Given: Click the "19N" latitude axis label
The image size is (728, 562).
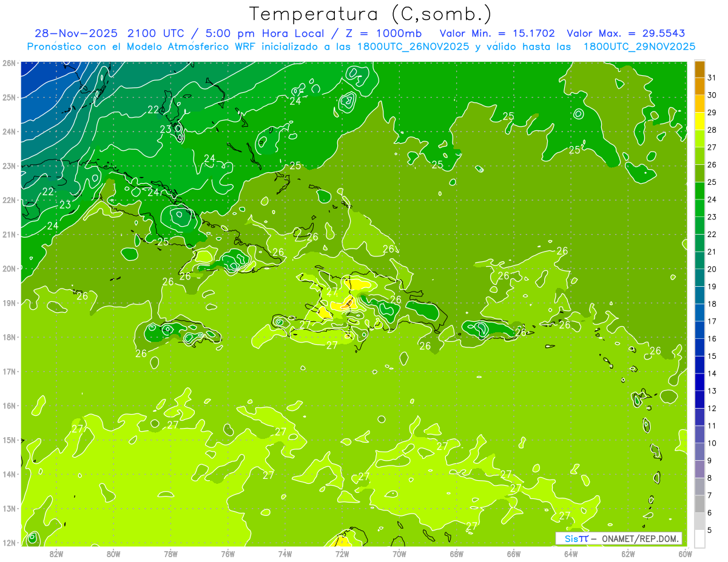Looking at the screenshot, I should coord(8,303).
